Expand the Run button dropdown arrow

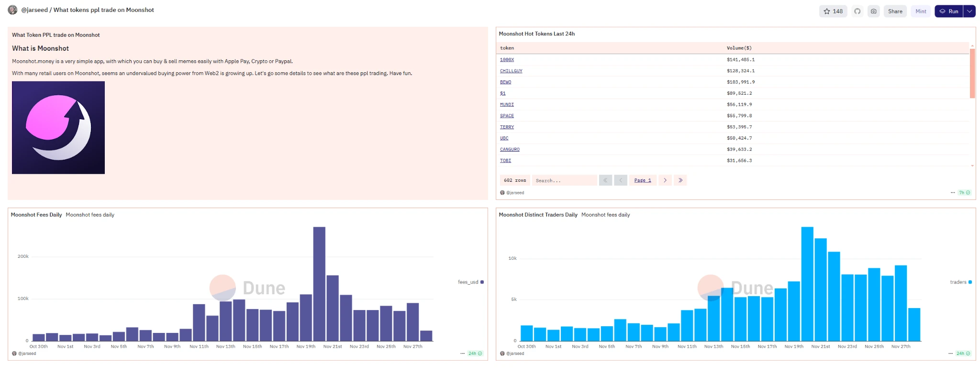969,11
